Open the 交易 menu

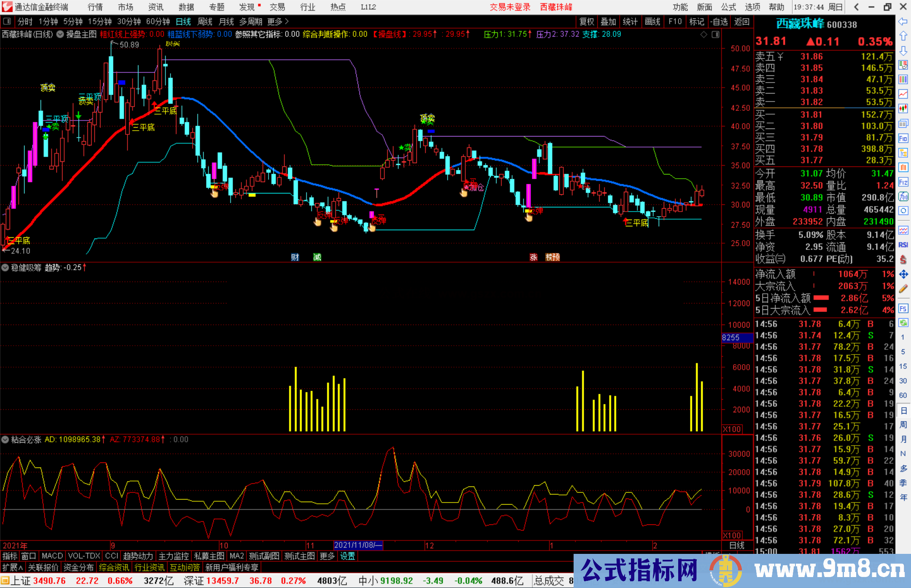click(278, 7)
